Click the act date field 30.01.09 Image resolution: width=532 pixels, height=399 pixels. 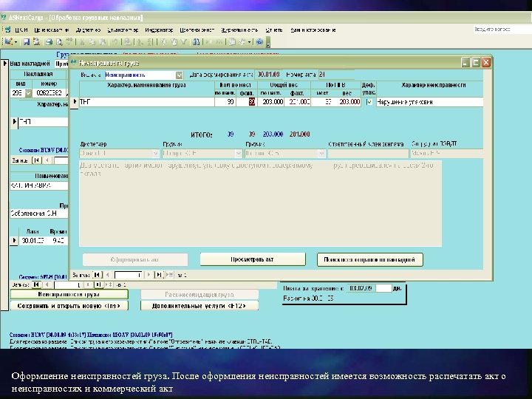click(x=268, y=75)
